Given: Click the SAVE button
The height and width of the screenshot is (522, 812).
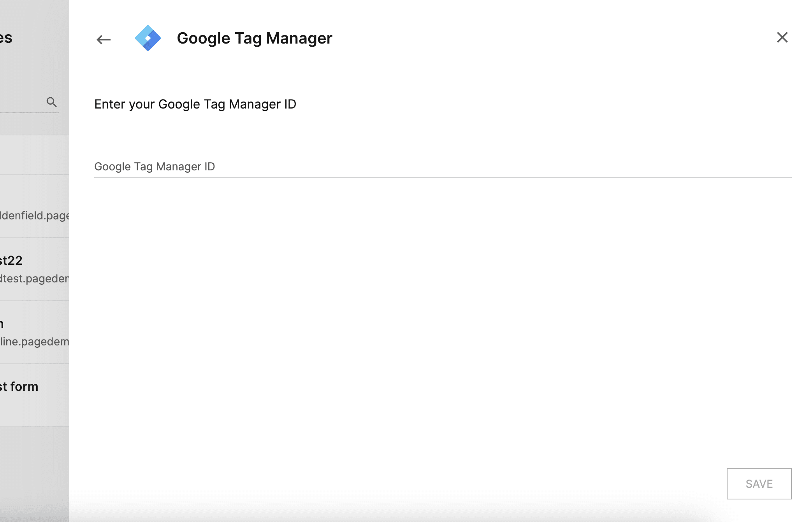Looking at the screenshot, I should coord(759,484).
